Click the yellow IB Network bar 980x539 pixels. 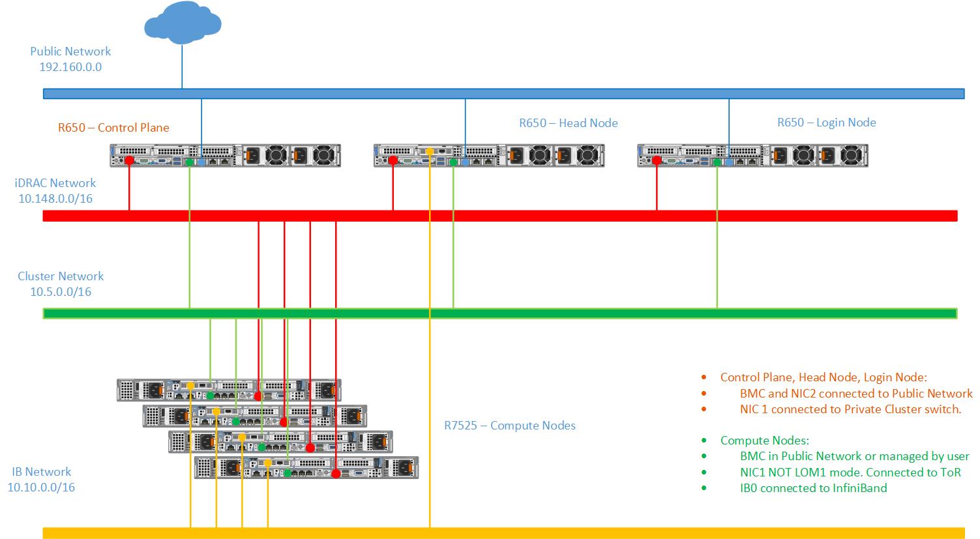coord(503,533)
